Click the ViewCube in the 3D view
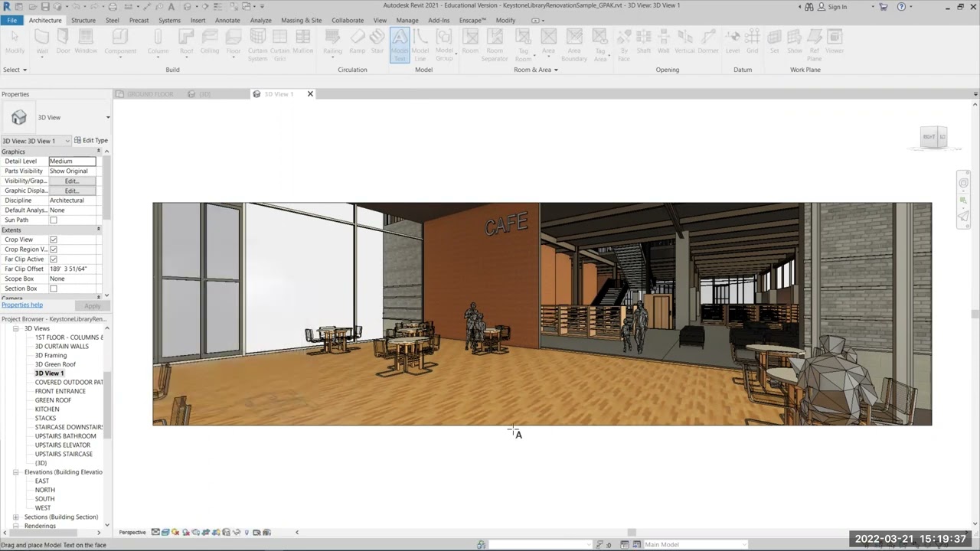Viewport: 980px width, 551px height. coord(934,137)
